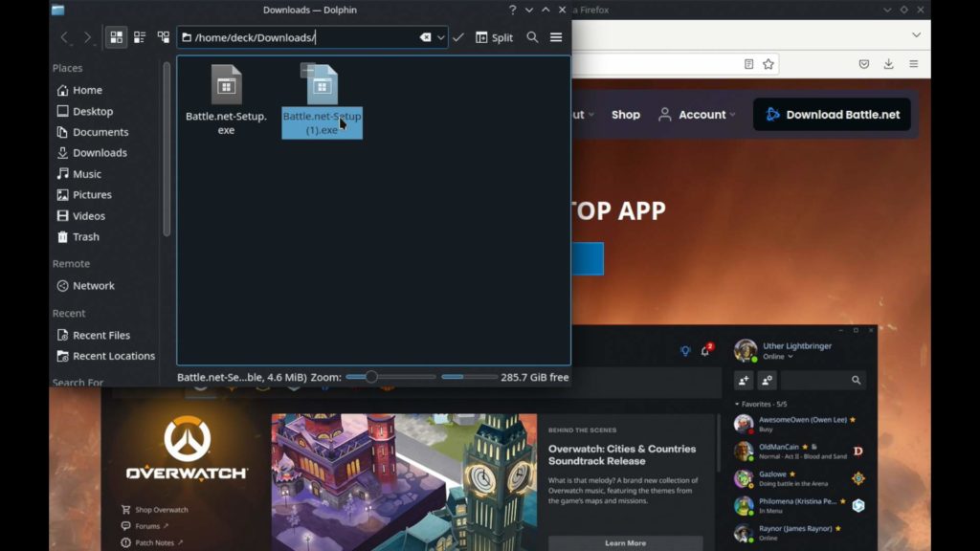Screen dimensions: 980x551
Task: Bookmark page with Firefox star icon
Action: coord(768,64)
